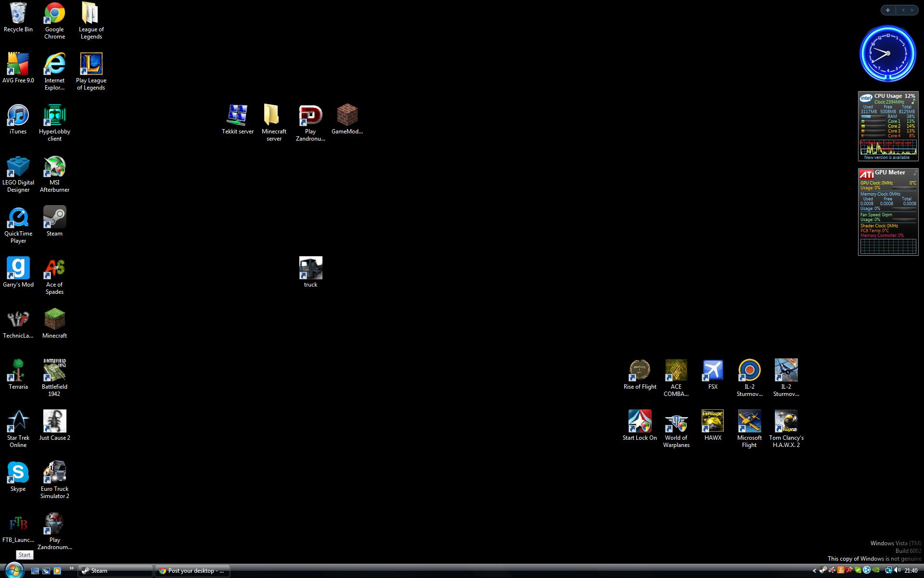Launch Star Trek Online
The width and height of the screenshot is (924, 578).
pyautogui.click(x=18, y=429)
